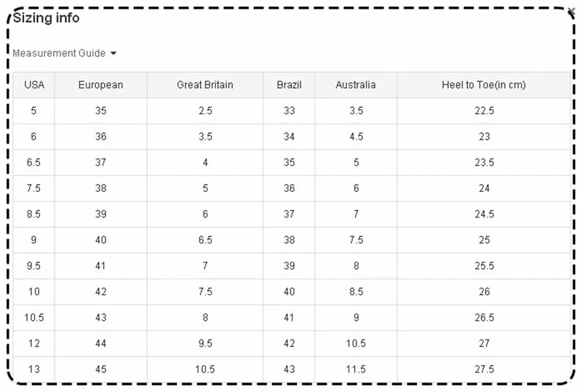
Task: Select USA size 10.5 cell
Action: coord(33,318)
